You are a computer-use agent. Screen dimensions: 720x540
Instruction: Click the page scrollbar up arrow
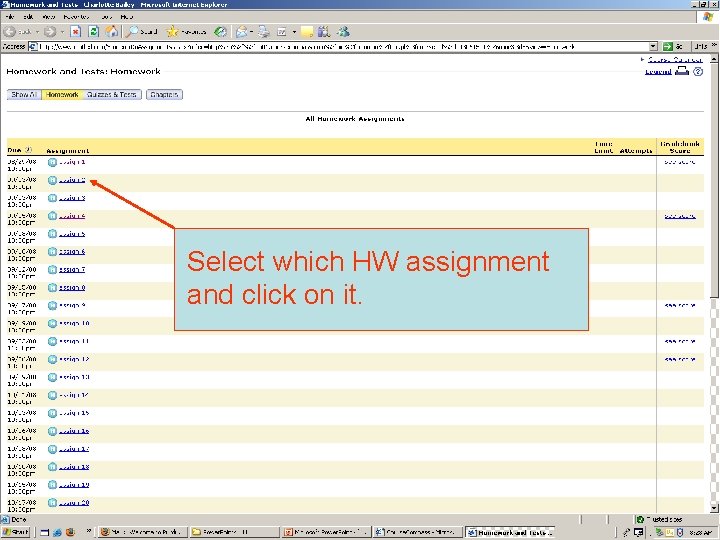[x=714, y=59]
